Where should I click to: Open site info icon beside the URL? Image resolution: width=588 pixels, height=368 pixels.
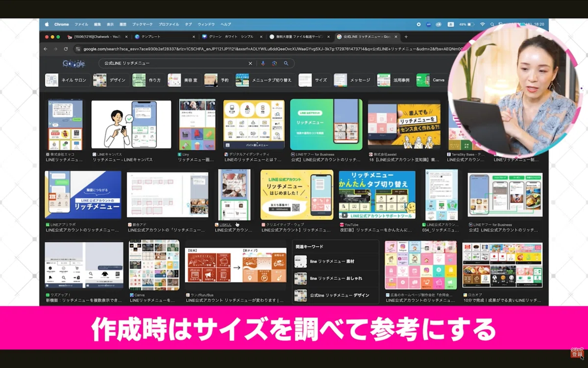click(78, 49)
